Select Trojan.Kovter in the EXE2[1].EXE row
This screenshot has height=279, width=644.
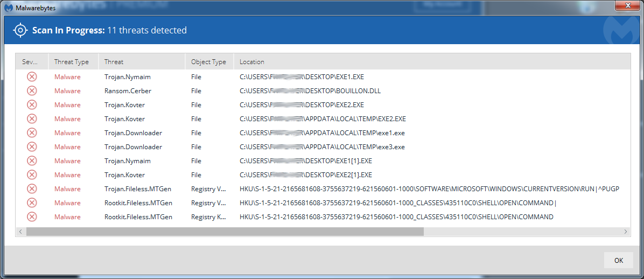coord(124,175)
